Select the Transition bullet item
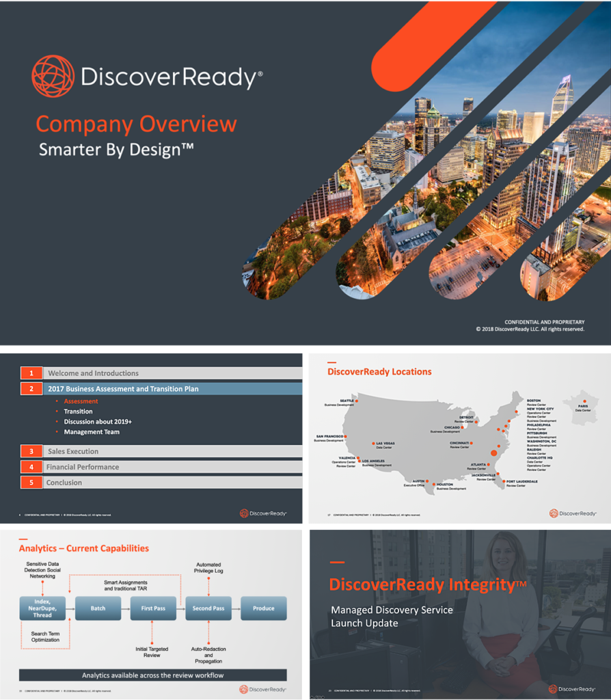This screenshot has height=700, width=611. 79,411
